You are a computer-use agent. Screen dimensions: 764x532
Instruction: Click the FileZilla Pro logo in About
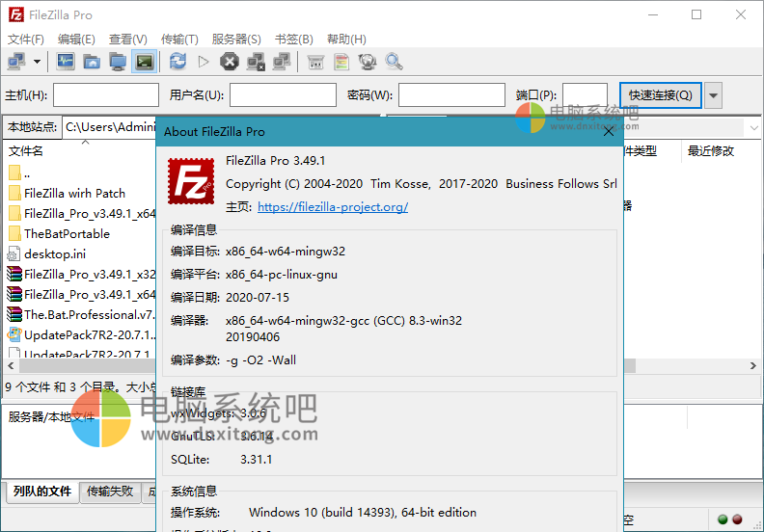tap(191, 181)
